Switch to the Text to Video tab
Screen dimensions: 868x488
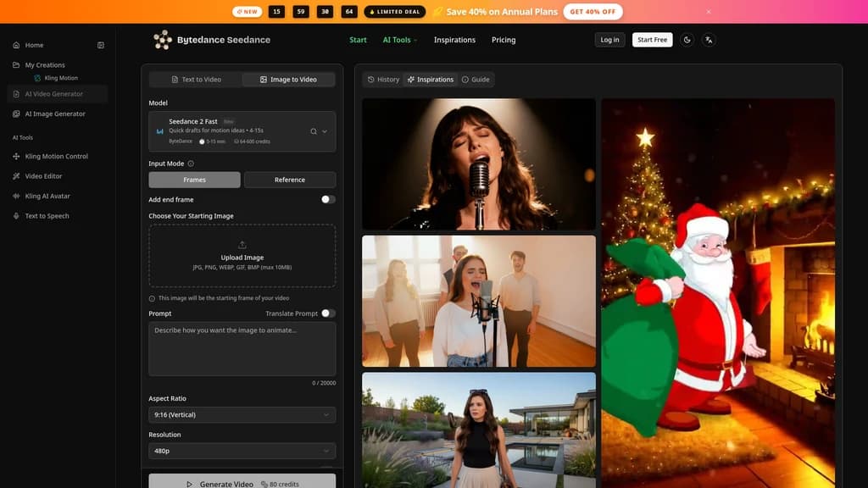point(196,80)
